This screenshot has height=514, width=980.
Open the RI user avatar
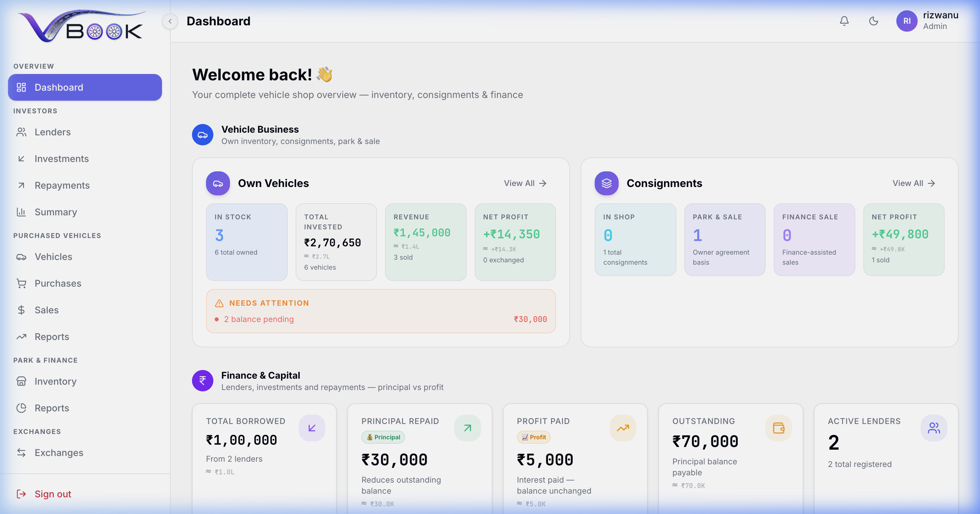907,21
